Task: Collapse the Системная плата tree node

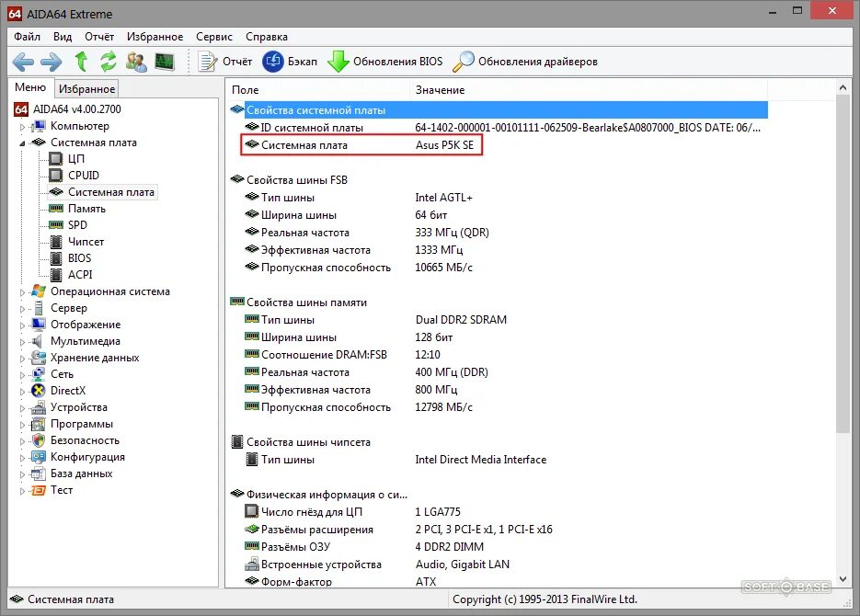Action: (x=22, y=143)
